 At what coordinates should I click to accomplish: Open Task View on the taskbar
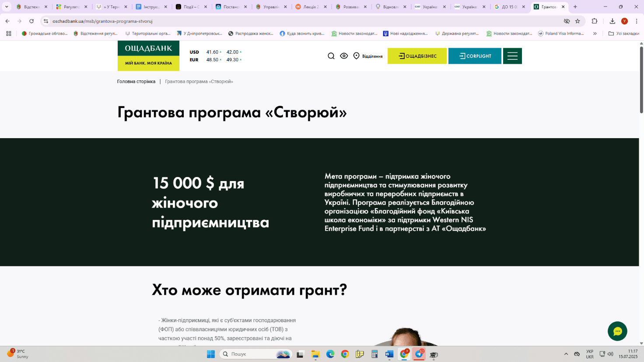[300, 354]
